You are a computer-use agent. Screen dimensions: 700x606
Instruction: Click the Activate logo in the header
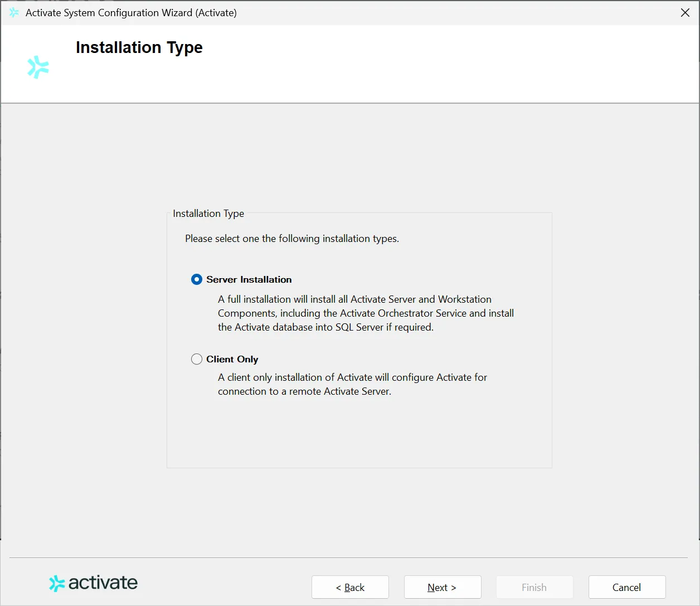click(38, 67)
